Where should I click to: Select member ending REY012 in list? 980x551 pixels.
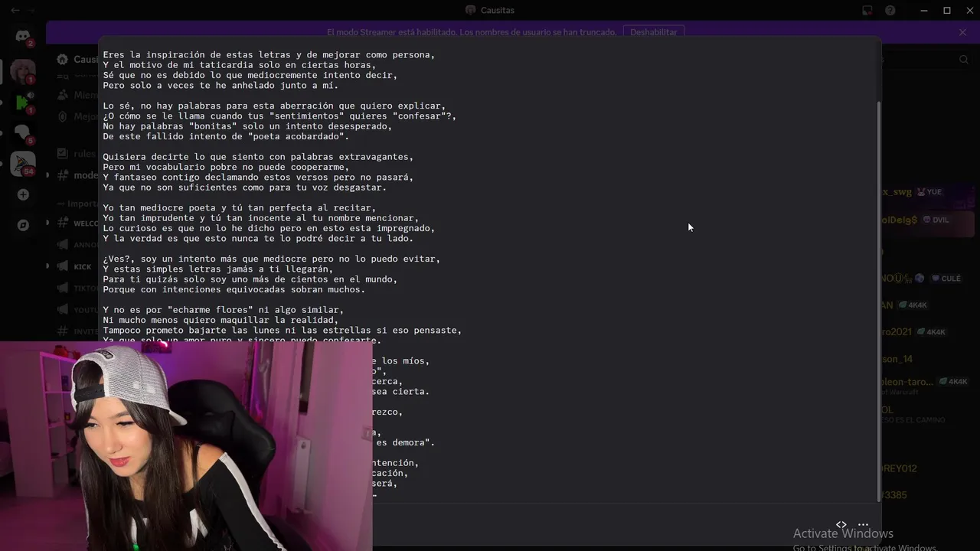(900, 468)
